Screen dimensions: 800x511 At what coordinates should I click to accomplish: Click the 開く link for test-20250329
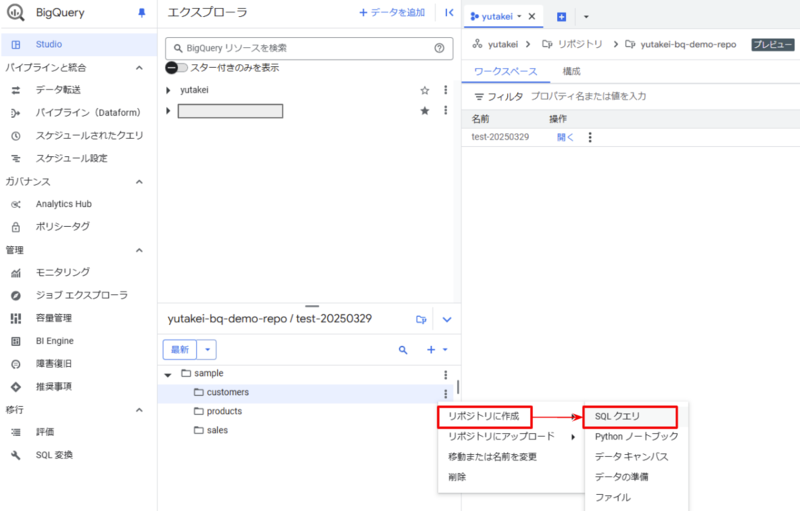click(x=565, y=137)
